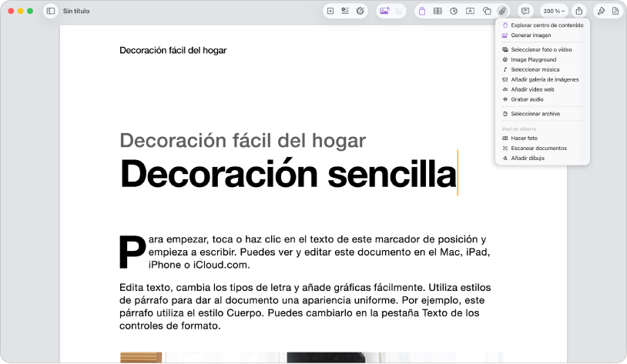This screenshot has height=364, width=627.
Task: Select Generar imagen from the menu
Action: (x=542, y=35)
